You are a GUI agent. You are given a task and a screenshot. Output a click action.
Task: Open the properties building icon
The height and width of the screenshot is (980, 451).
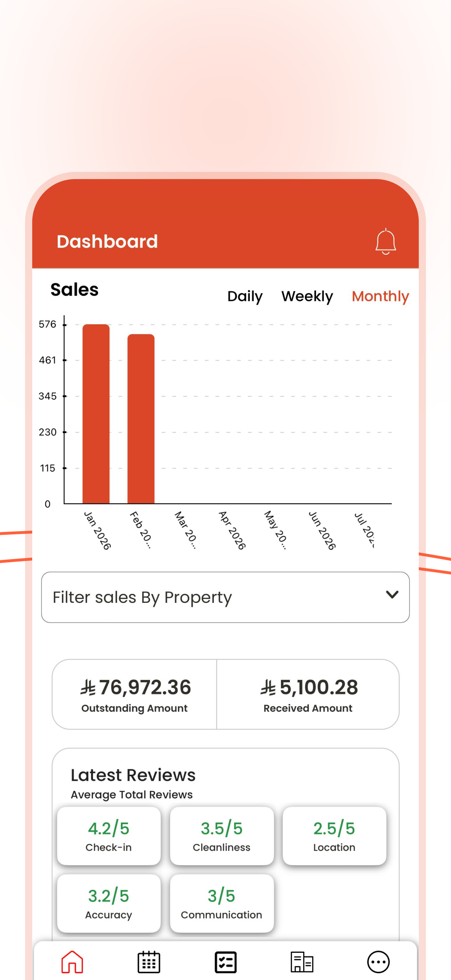click(302, 962)
